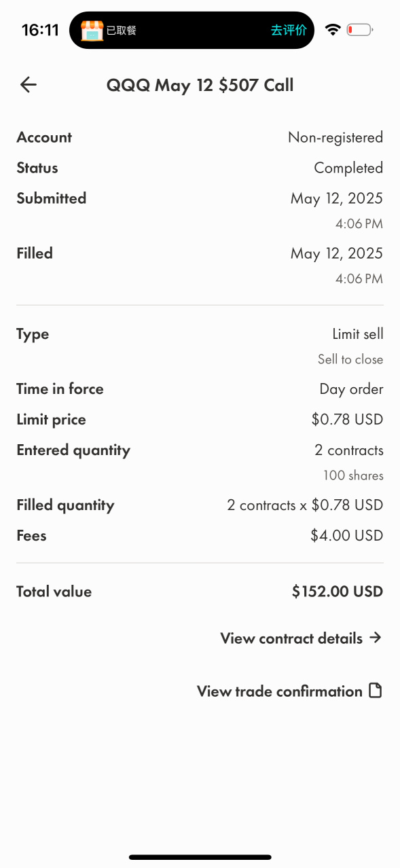The height and width of the screenshot is (868, 400).
Task: Open View trade confirmation link
Action: pyautogui.click(x=280, y=691)
